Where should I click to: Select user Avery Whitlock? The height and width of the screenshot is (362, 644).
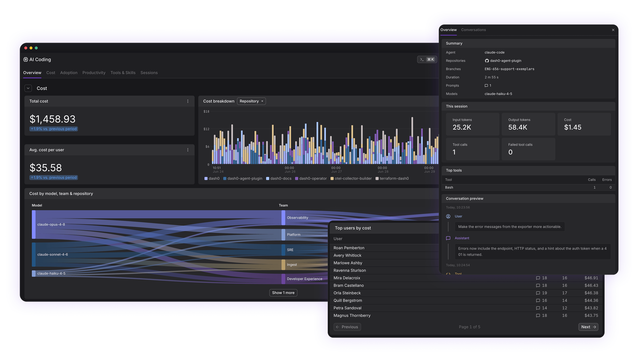click(x=347, y=255)
